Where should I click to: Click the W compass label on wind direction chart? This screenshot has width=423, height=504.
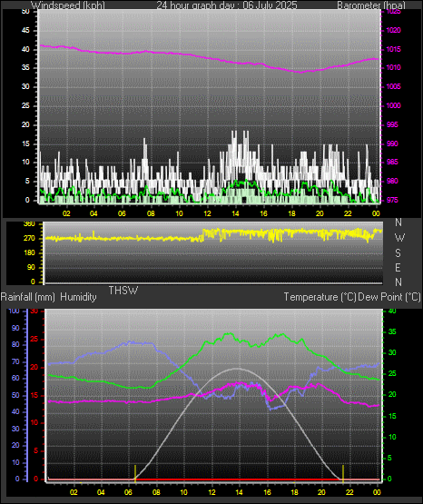click(399, 238)
